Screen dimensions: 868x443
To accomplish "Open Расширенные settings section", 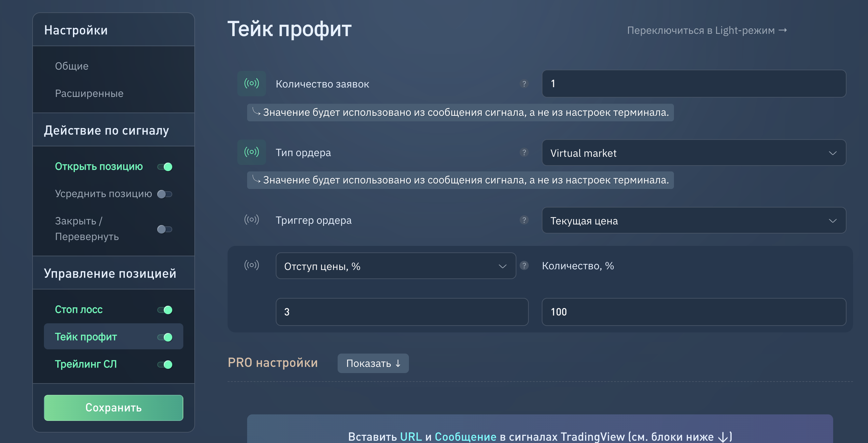I will click(89, 93).
